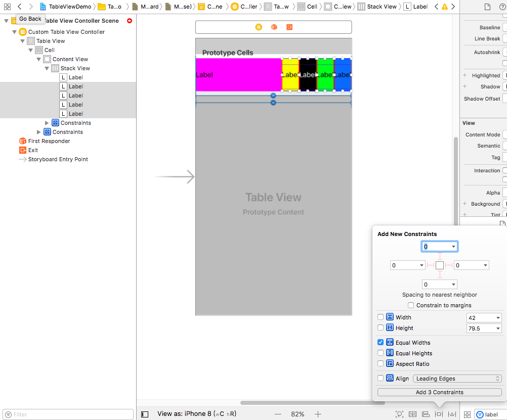
Task: Enable the Constrain to margins checkbox
Action: coord(411,305)
